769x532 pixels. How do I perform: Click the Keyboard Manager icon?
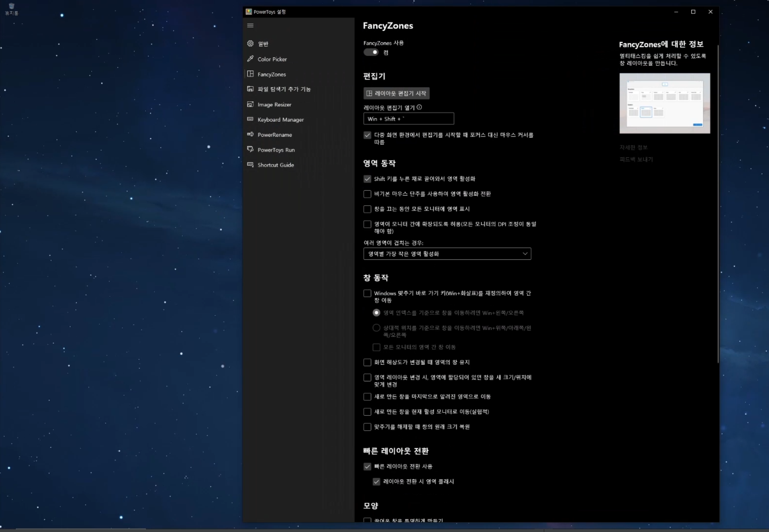pos(250,119)
